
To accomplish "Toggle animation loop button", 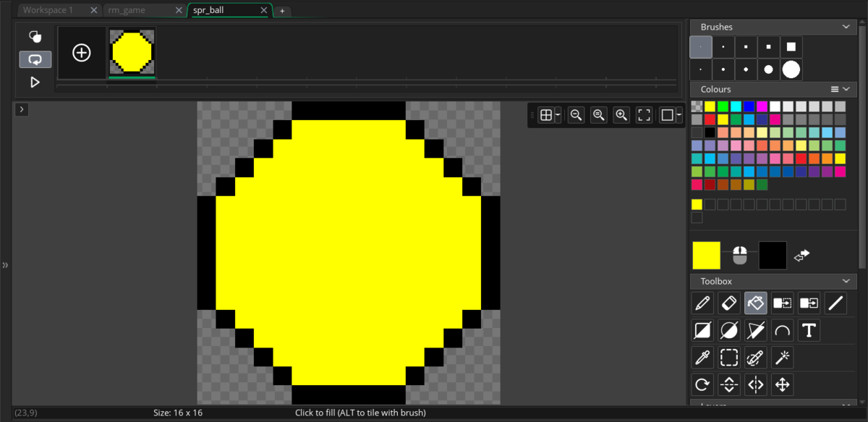I will click(35, 59).
